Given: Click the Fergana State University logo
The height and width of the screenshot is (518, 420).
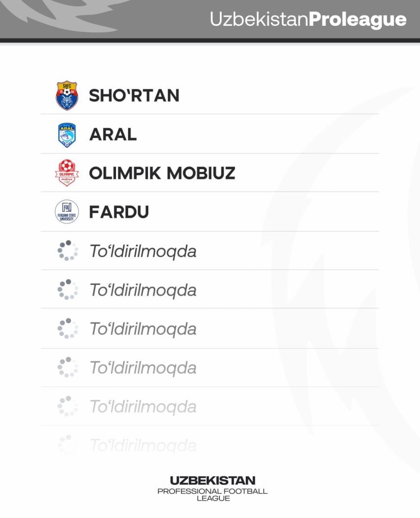Looking at the screenshot, I should click(67, 212).
